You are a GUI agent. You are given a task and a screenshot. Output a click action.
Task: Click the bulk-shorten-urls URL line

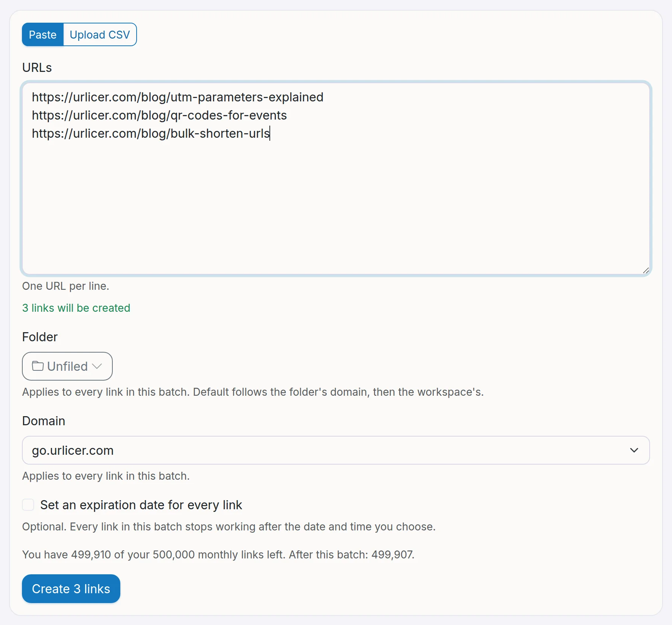[151, 134]
